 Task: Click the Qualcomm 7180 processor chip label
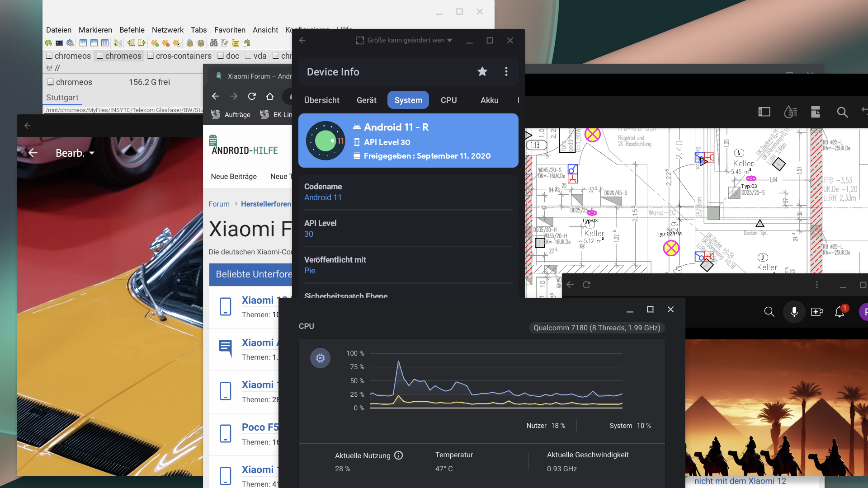pyautogui.click(x=597, y=328)
